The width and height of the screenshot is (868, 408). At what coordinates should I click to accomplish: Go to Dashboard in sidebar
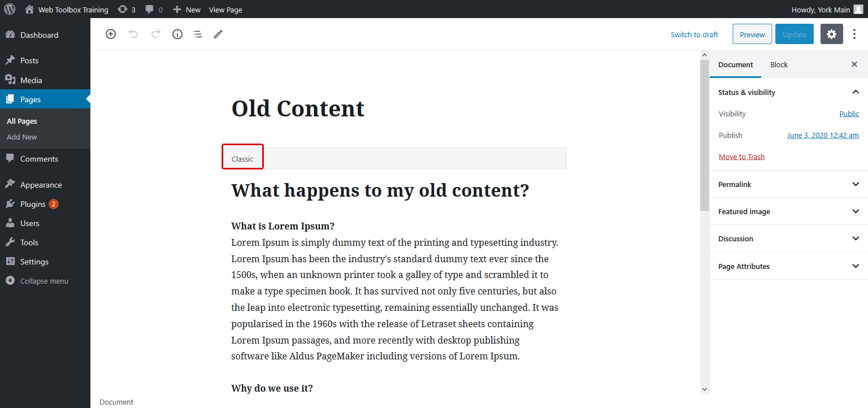tap(45, 35)
